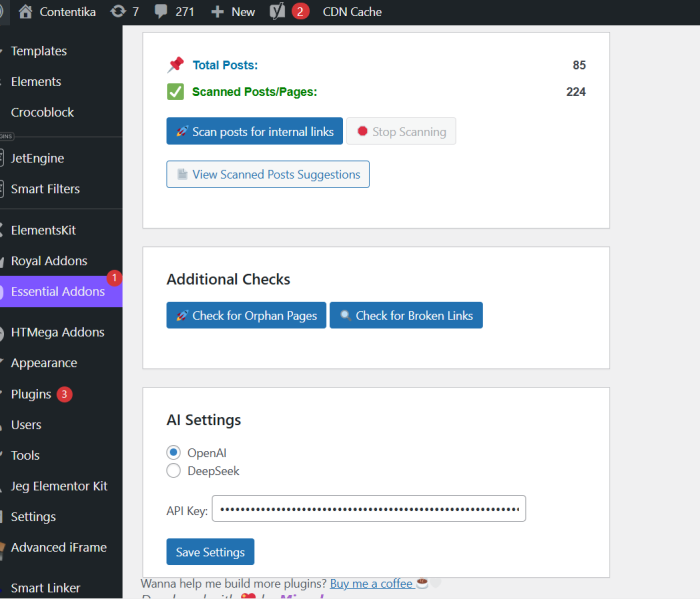Select the DeepSeek radio button
Screen dimensions: 700x599
point(174,471)
